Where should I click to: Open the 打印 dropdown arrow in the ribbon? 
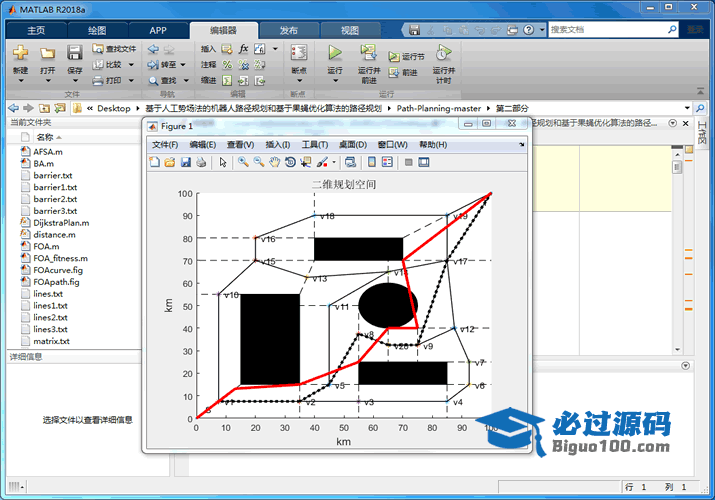pos(131,81)
